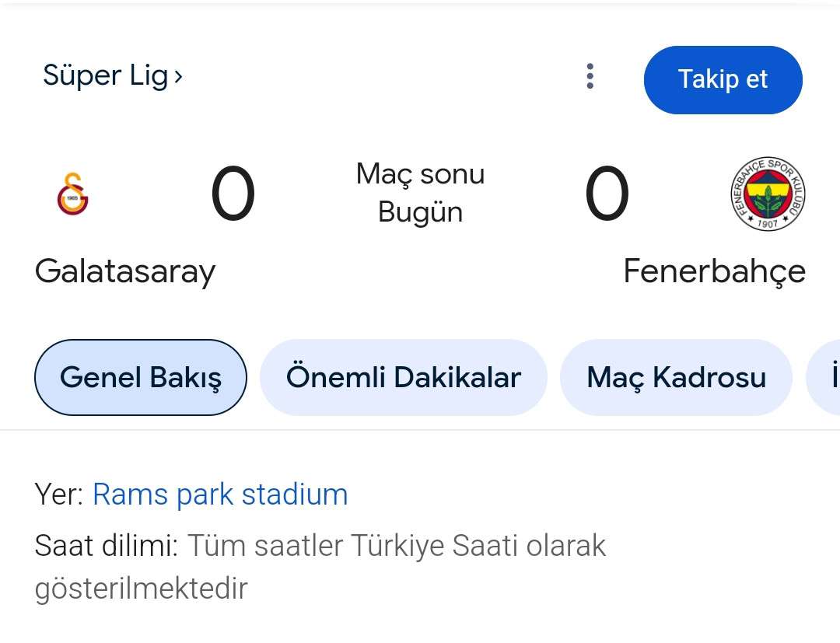Select the Genel Bakış tab

pyautogui.click(x=141, y=378)
